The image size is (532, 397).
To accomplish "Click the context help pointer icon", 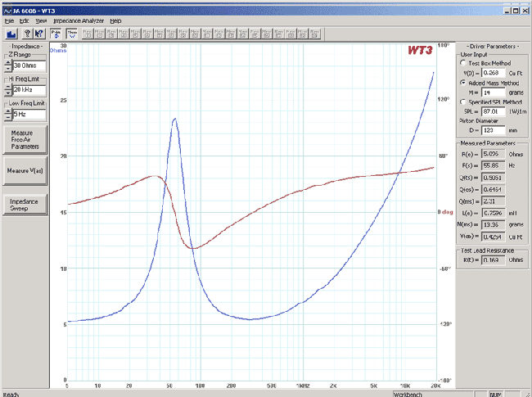I will click(x=38, y=34).
